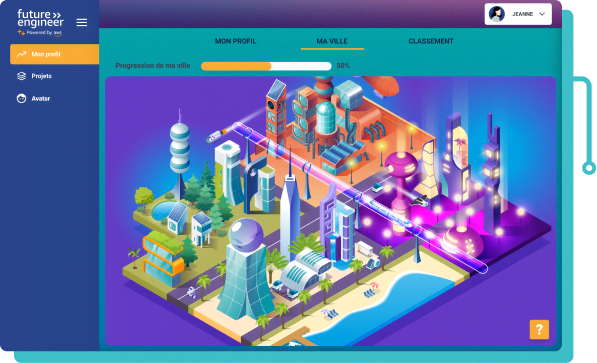Open the CLASSEMENT tab

pyautogui.click(x=431, y=41)
